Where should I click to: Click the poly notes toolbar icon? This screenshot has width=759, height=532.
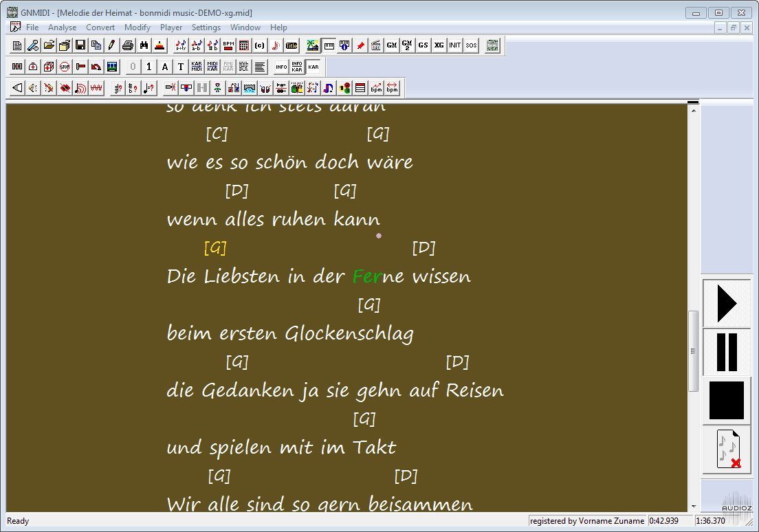pyautogui.click(x=181, y=45)
